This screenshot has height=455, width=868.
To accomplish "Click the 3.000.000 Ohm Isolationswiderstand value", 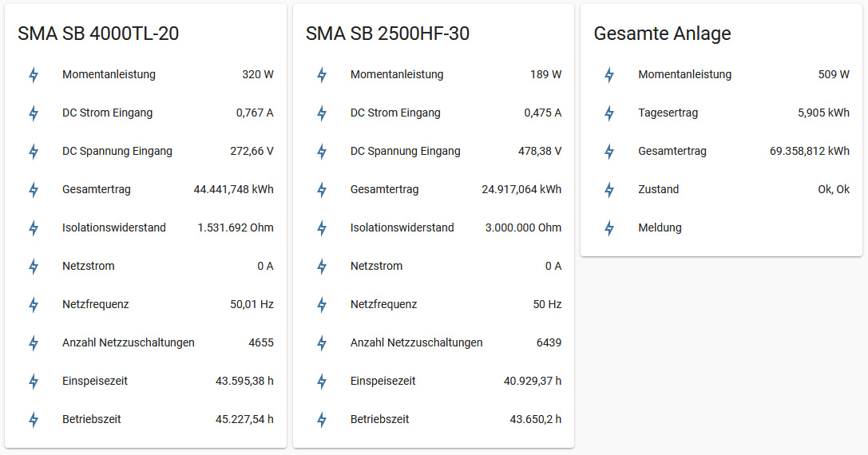I will (x=523, y=227).
